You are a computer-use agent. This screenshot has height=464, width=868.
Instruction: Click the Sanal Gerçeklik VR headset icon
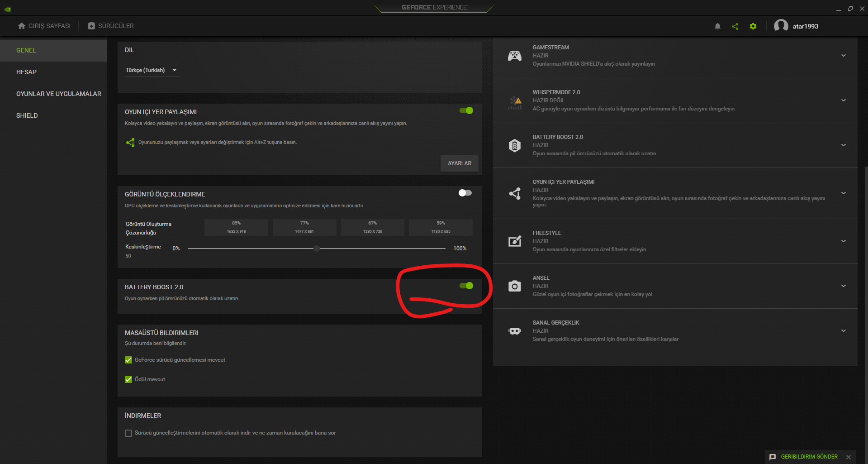515,331
